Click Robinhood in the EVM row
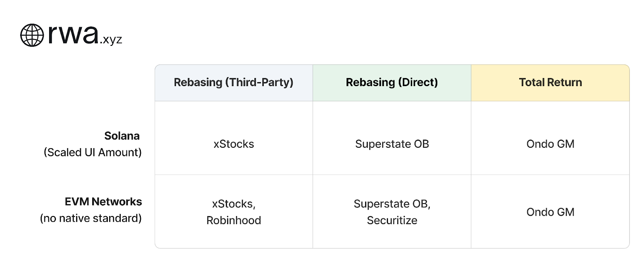The height and width of the screenshot is (272, 644). [x=233, y=220]
